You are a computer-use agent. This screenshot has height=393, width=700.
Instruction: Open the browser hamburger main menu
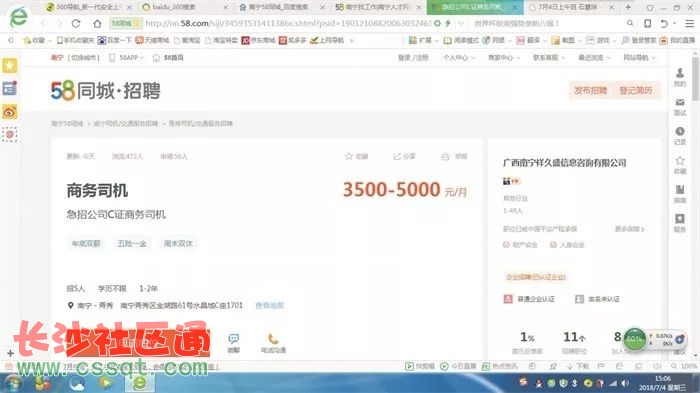click(690, 23)
